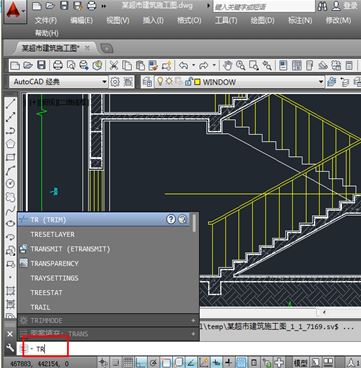Image resolution: width=361 pixels, height=368 pixels.
Task: Activate the Pan hand tool
Action: coord(228,65)
